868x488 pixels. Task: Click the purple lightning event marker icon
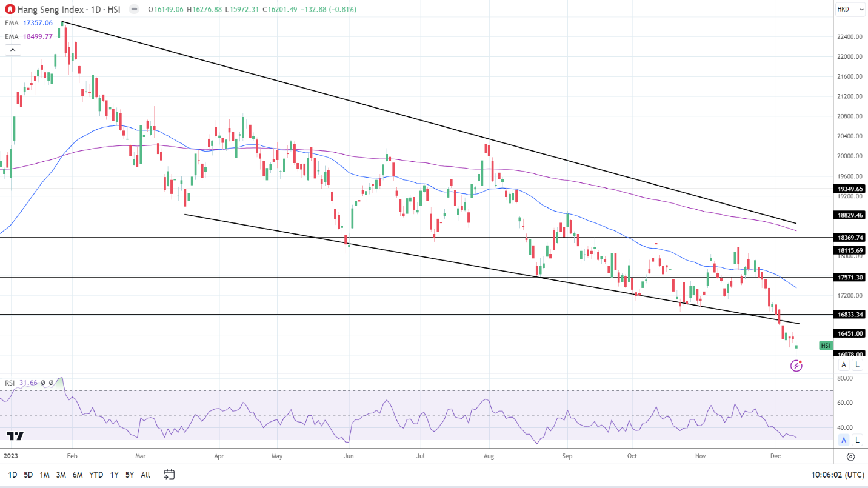796,366
